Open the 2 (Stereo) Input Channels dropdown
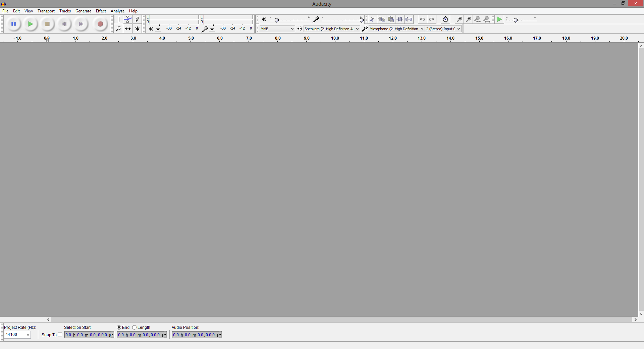This screenshot has height=349, width=644. click(443, 29)
